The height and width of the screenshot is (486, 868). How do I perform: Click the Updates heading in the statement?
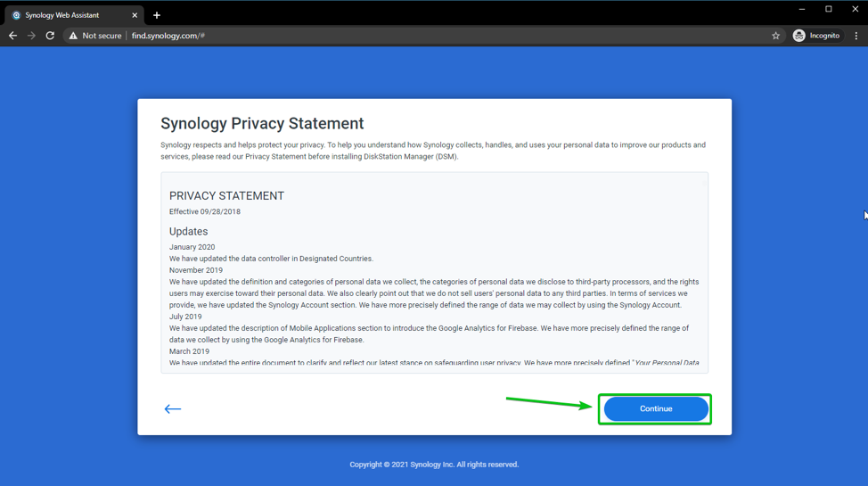coord(188,231)
